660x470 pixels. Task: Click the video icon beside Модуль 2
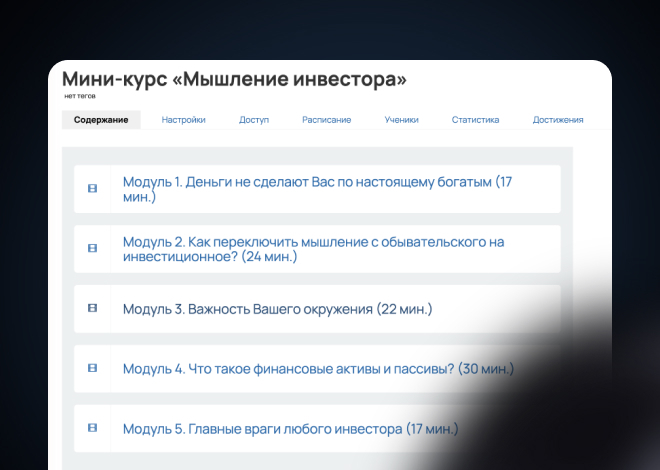point(92,248)
